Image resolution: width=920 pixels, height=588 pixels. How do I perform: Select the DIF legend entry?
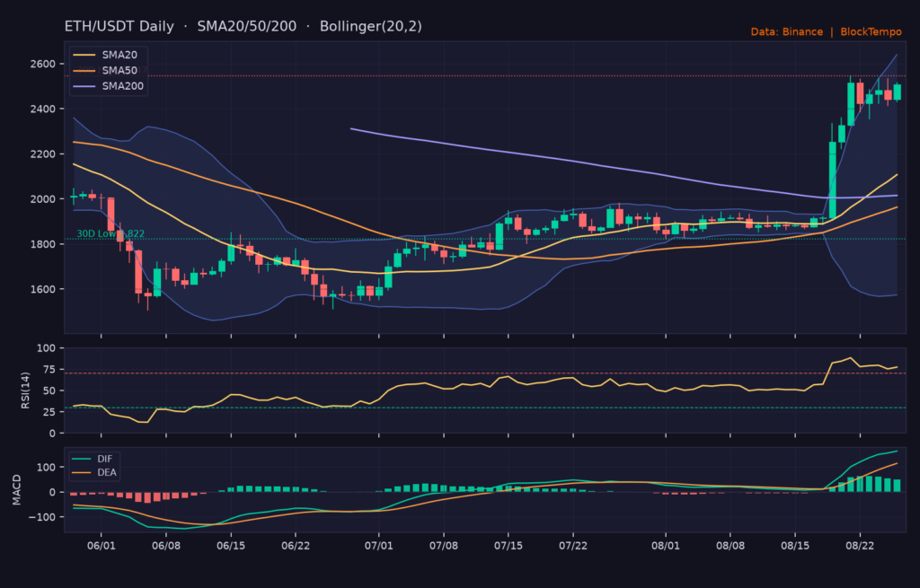(93, 459)
